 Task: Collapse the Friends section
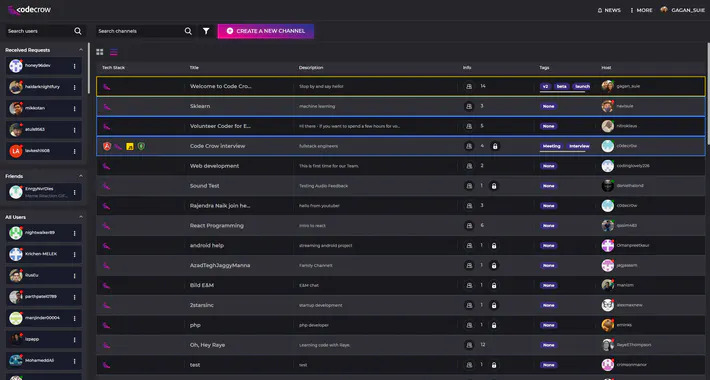point(81,176)
